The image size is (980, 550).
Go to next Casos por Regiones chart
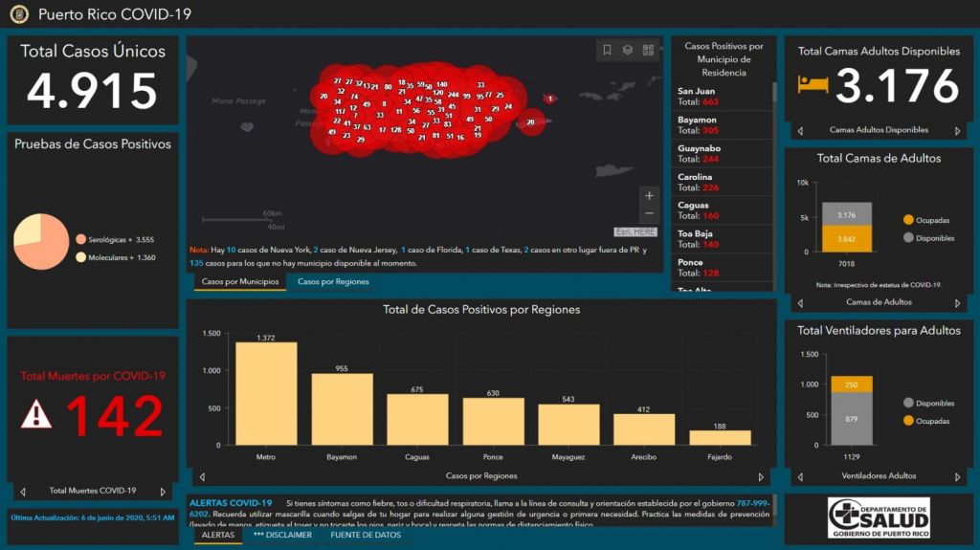pos(761,476)
